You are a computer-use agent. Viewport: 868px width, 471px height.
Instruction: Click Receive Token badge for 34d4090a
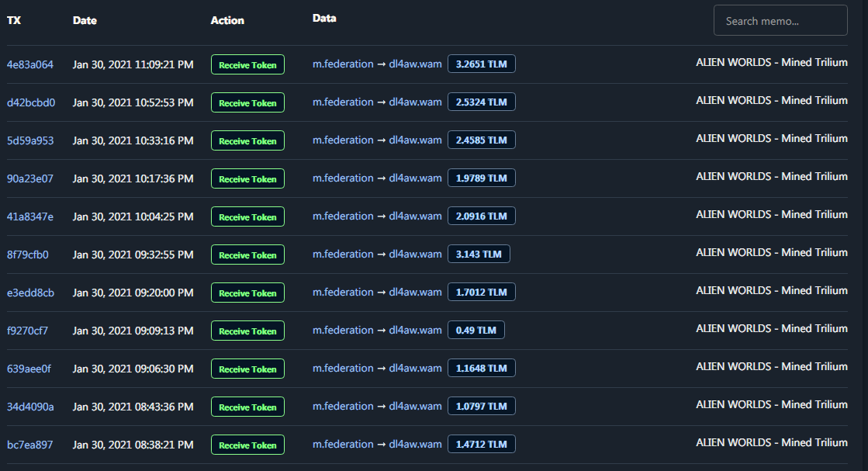pyautogui.click(x=247, y=407)
